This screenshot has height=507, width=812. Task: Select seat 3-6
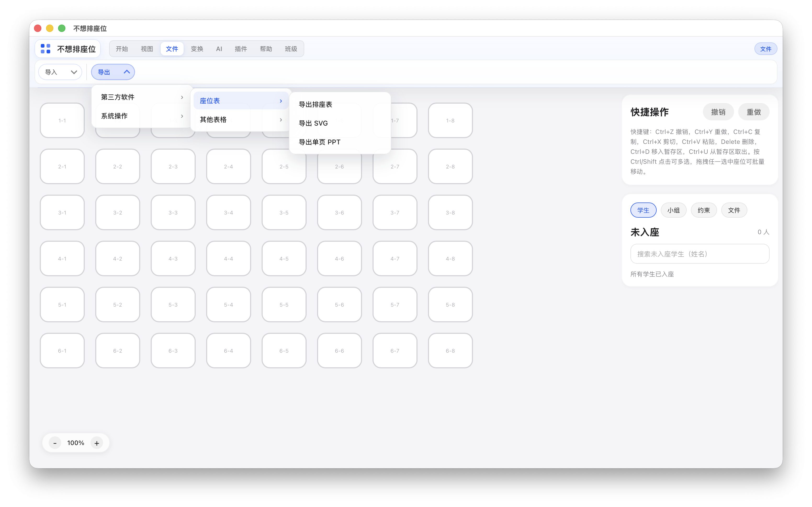[340, 213]
